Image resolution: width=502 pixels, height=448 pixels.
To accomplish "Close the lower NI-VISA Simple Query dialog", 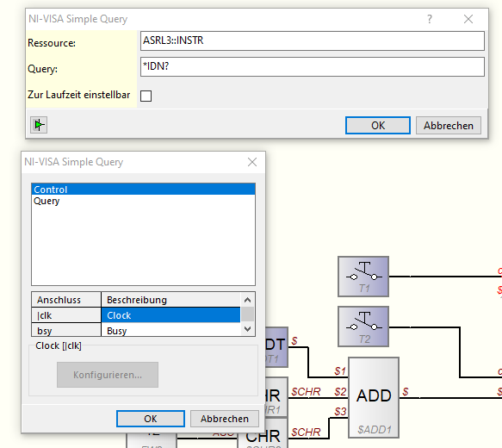I will 252,162.
